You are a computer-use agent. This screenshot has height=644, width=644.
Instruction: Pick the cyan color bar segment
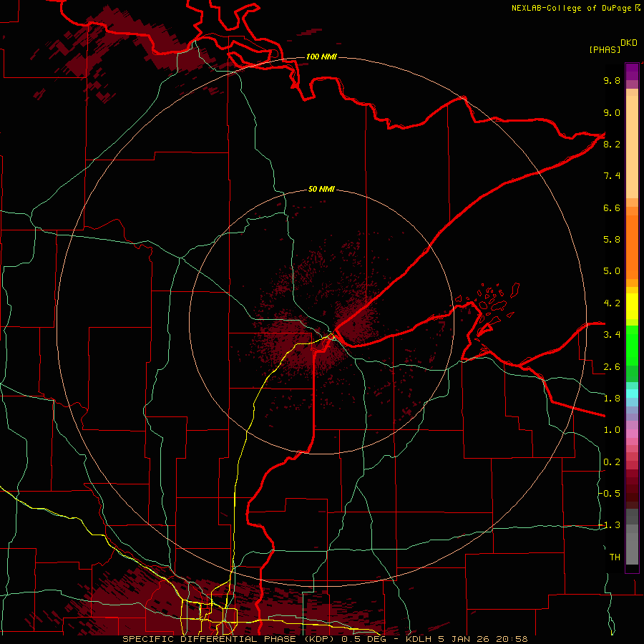(x=632, y=394)
